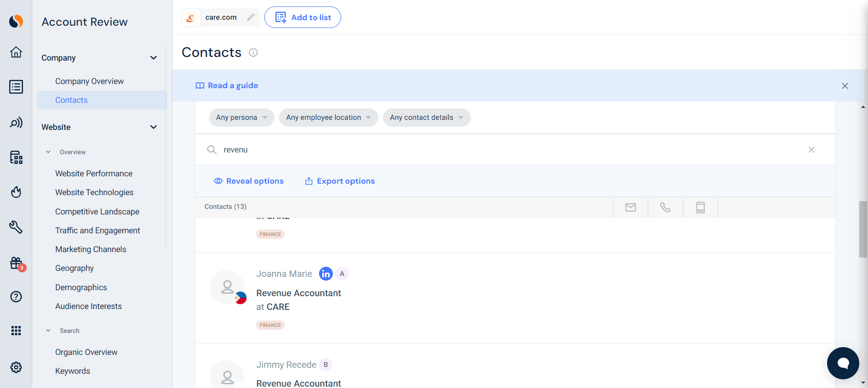Open Competitive Landscape page
The height and width of the screenshot is (388, 868).
coord(97,212)
